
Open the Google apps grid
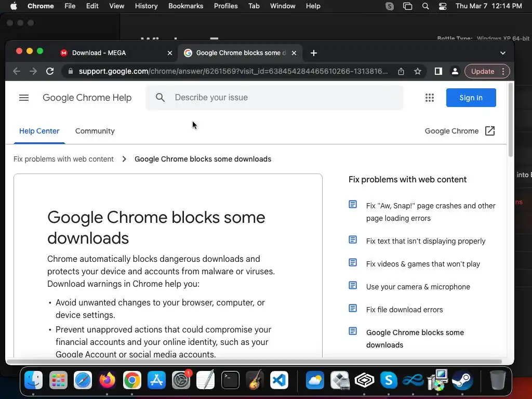pos(429,98)
